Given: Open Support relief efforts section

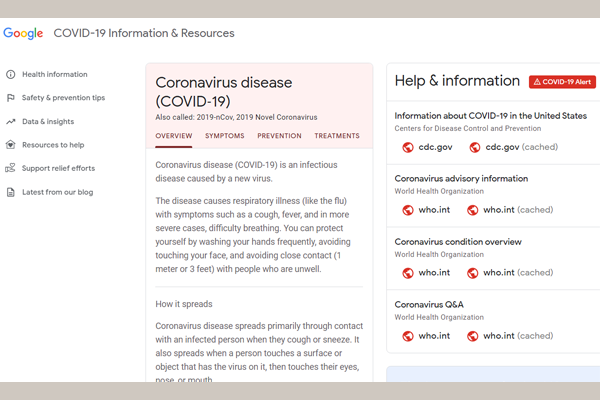Looking at the screenshot, I should pos(59,168).
